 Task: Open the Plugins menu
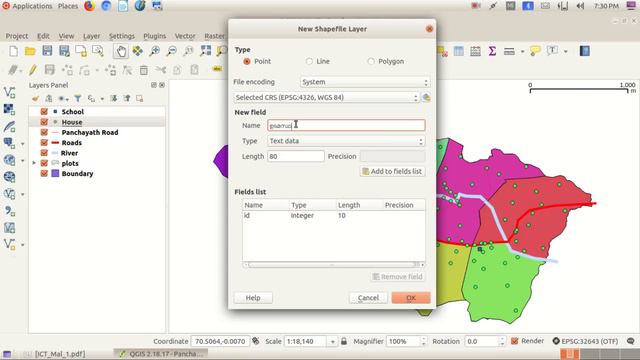coord(155,36)
